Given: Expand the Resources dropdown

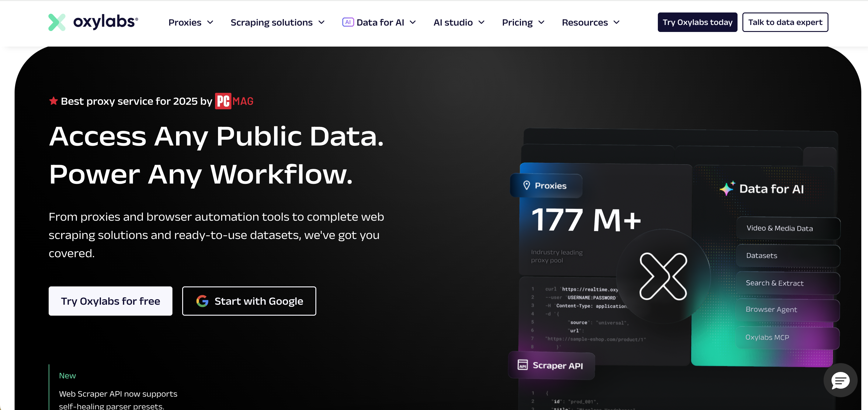Looking at the screenshot, I should (x=590, y=22).
